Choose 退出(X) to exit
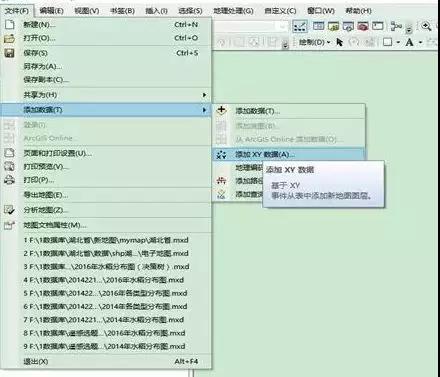440x377 pixels. coord(107,361)
